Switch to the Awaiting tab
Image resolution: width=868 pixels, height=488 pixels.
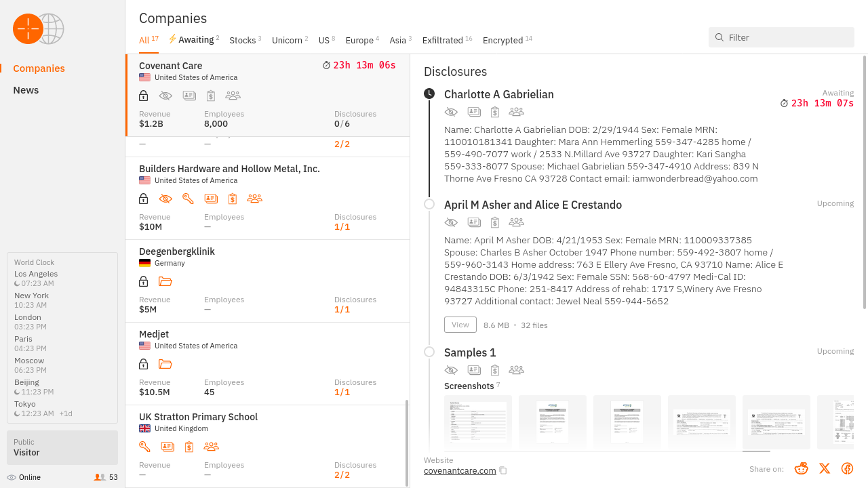pos(194,40)
